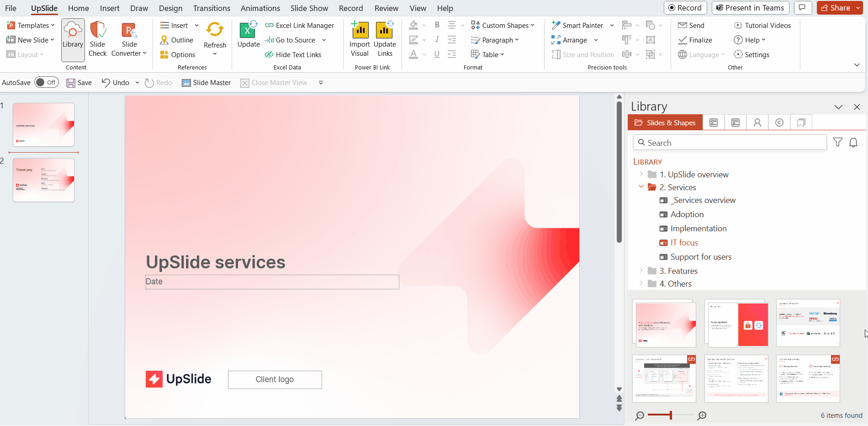
Task: Open the Paragraph dropdown
Action: [495, 40]
